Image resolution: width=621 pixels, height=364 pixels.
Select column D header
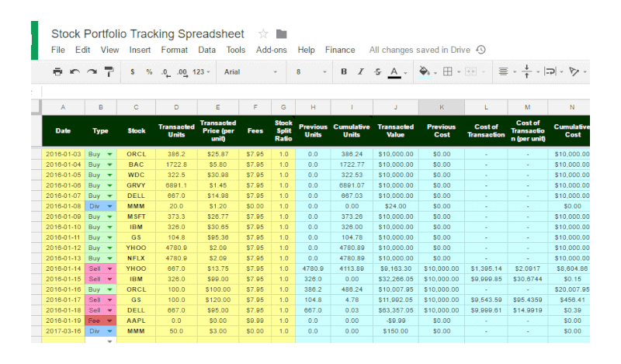tap(176, 107)
